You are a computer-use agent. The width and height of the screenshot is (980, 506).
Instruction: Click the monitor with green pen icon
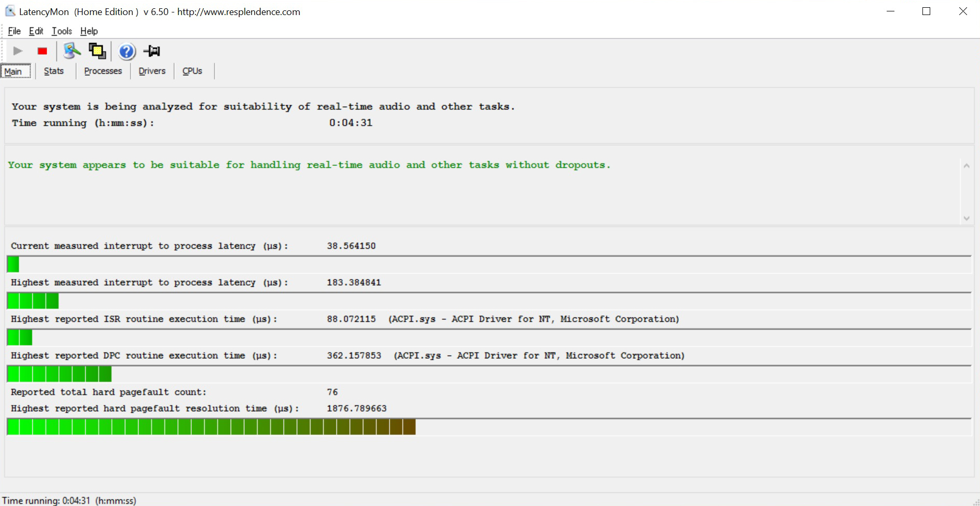click(72, 51)
